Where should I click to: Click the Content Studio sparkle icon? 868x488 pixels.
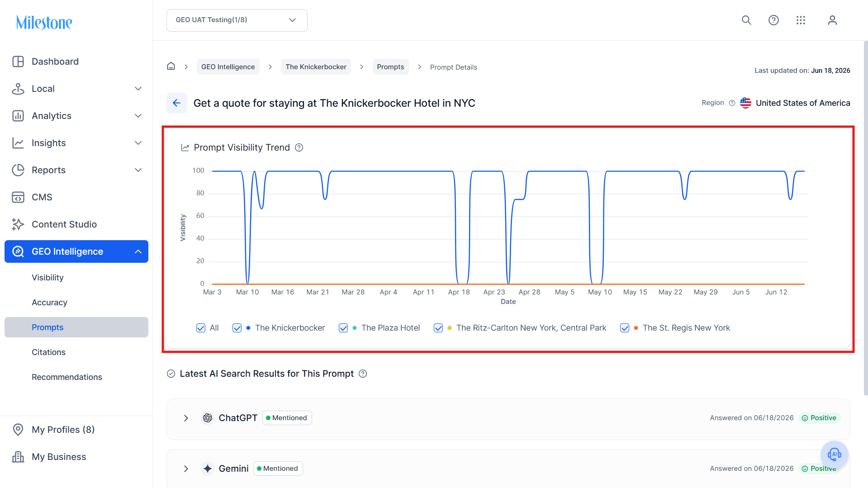click(x=18, y=224)
